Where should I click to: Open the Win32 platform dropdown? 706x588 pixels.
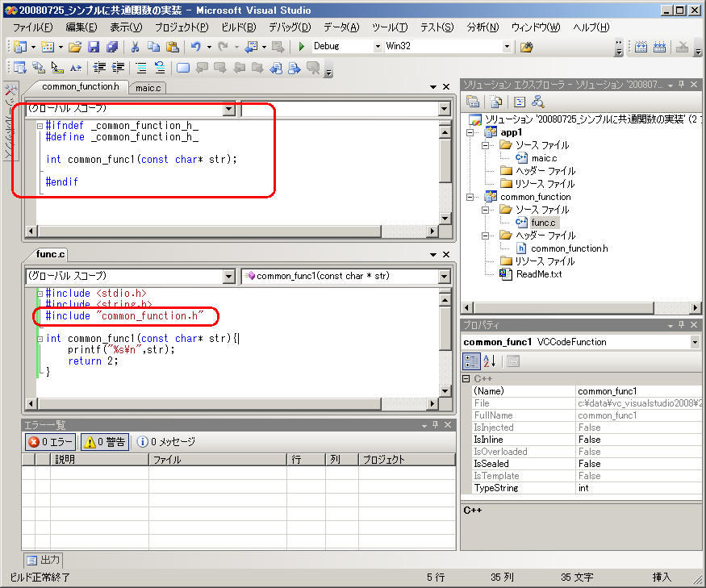[x=507, y=47]
